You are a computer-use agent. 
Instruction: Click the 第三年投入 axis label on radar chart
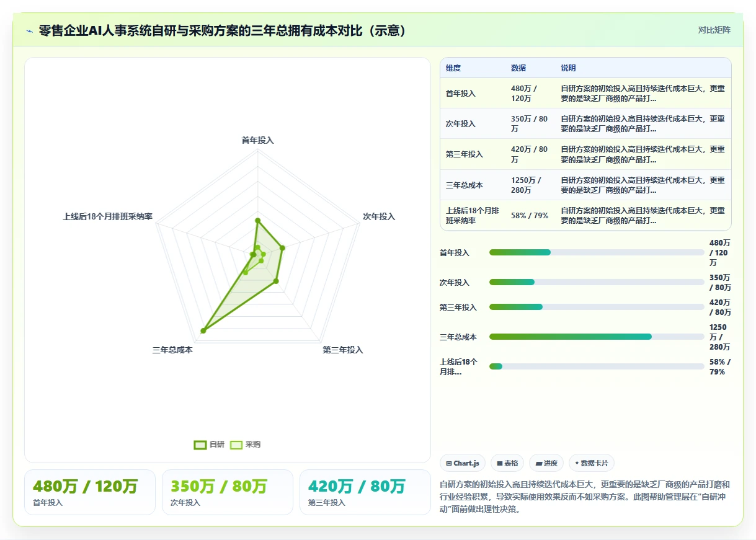coord(343,350)
